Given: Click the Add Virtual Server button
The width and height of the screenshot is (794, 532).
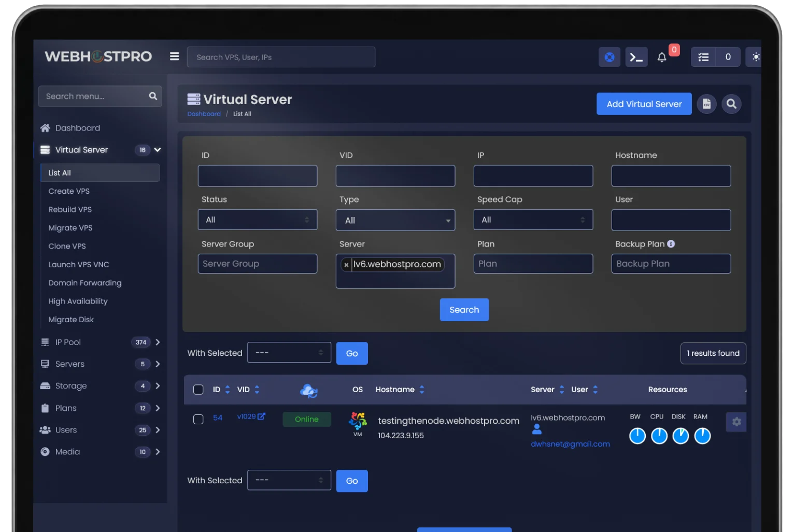Looking at the screenshot, I should [644, 104].
